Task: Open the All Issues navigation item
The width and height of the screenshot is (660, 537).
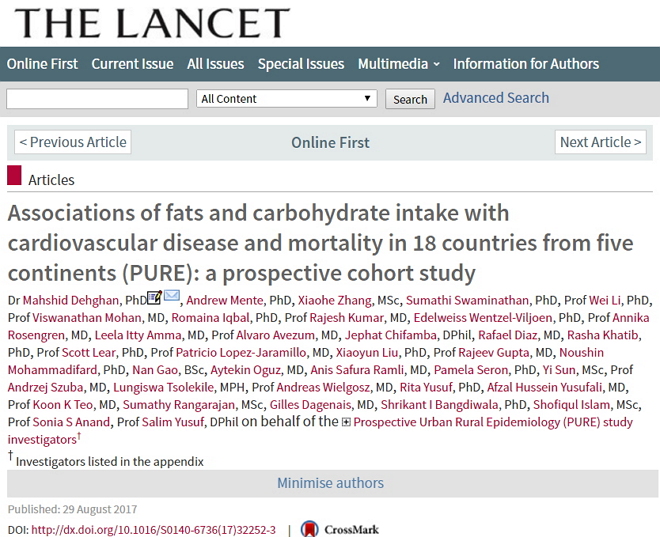Action: [x=216, y=64]
